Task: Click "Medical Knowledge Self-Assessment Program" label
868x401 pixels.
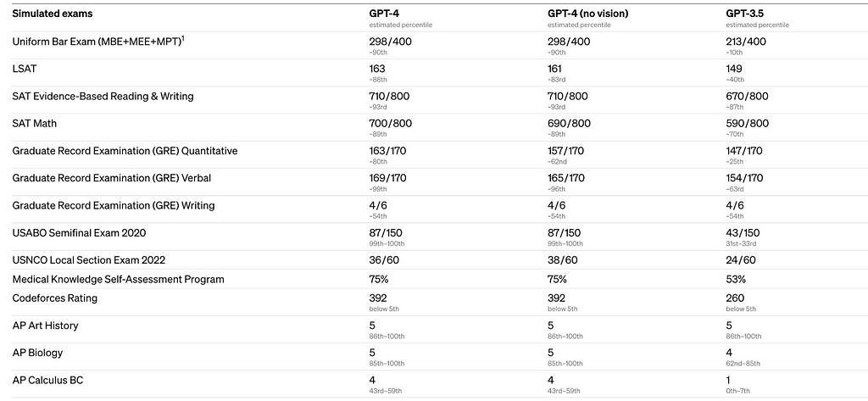Action: point(118,279)
